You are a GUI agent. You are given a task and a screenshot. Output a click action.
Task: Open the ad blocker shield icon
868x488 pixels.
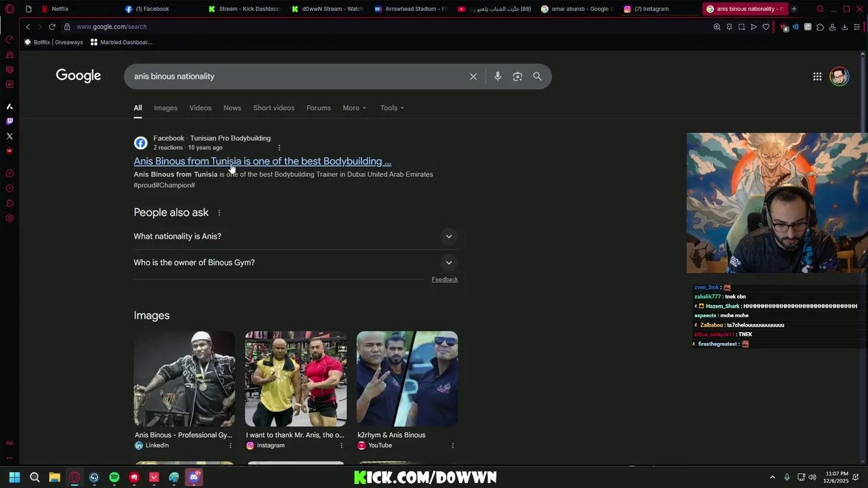784,27
